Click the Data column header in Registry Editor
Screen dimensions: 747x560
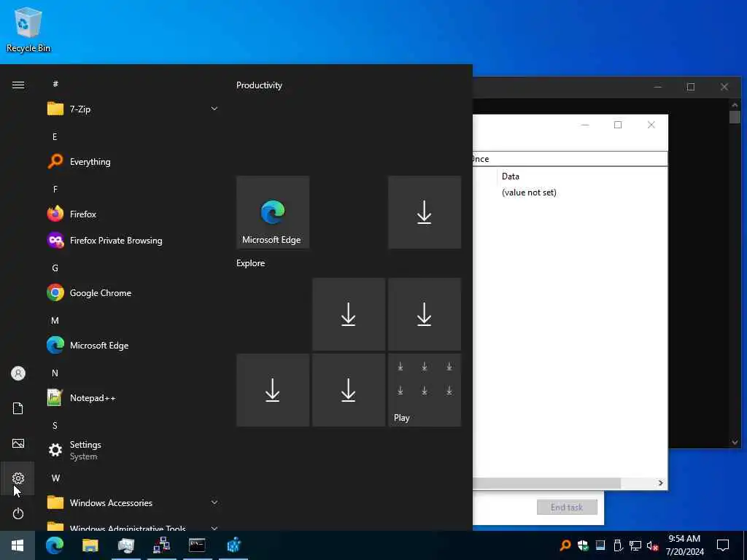[x=510, y=176]
